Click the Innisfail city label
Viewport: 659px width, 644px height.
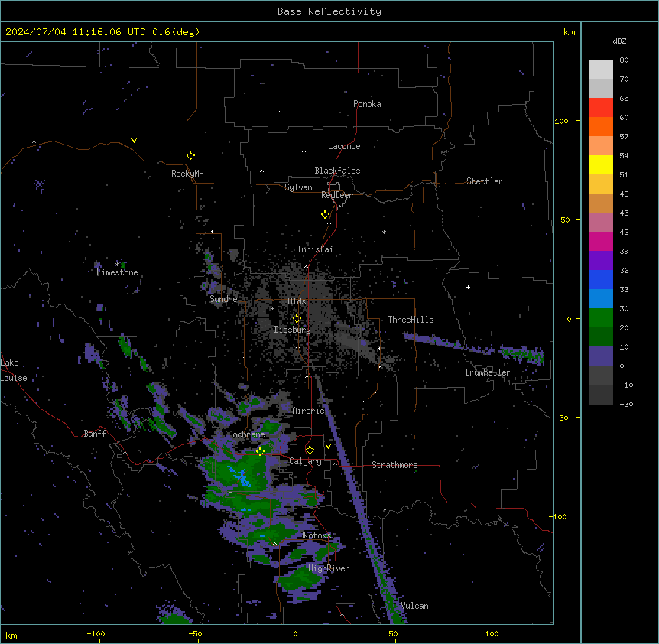(x=317, y=249)
